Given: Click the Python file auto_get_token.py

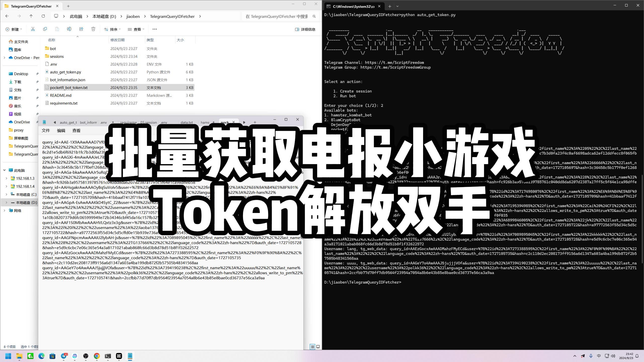Looking at the screenshot, I should 65,72.
